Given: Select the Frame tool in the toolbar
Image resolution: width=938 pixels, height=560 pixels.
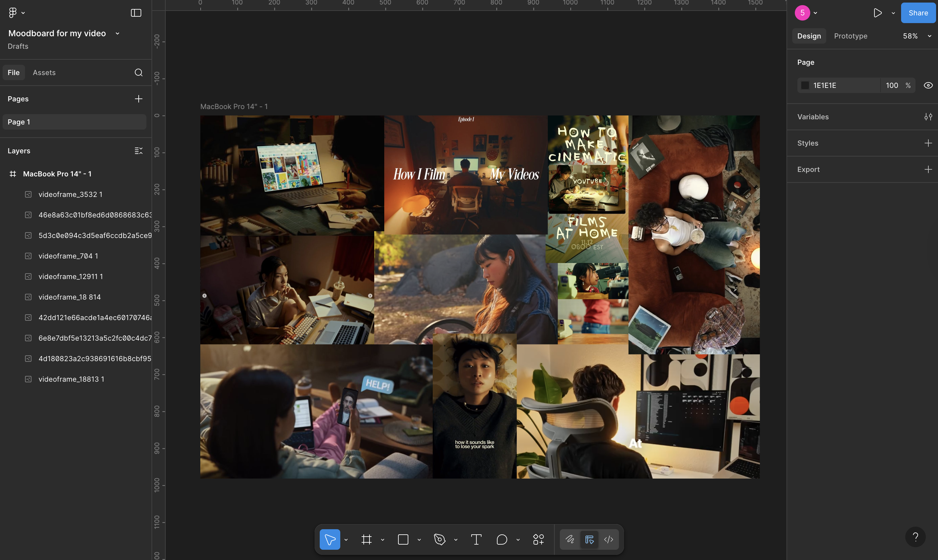Looking at the screenshot, I should (x=366, y=539).
